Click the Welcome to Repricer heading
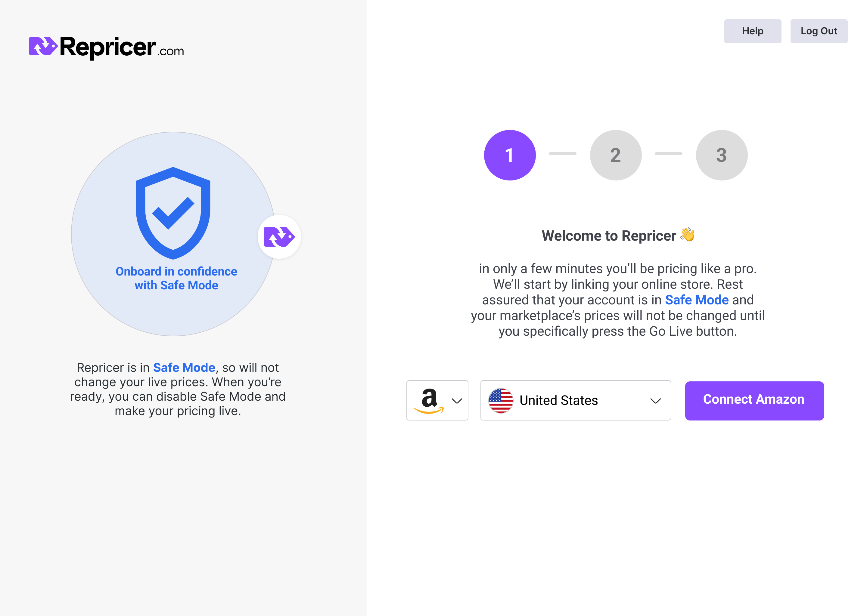 tap(608, 236)
